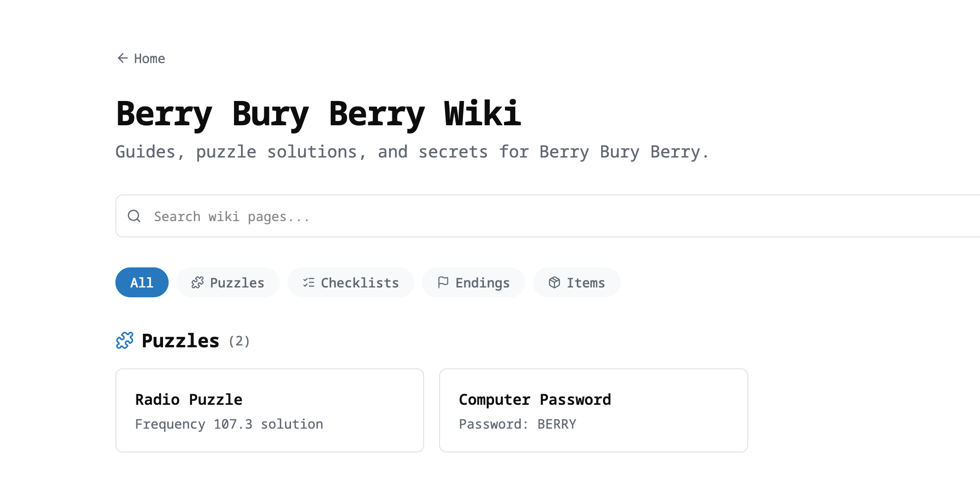The width and height of the screenshot is (980, 488).
Task: Click the puzzle count indicator (2)
Action: pos(239,341)
